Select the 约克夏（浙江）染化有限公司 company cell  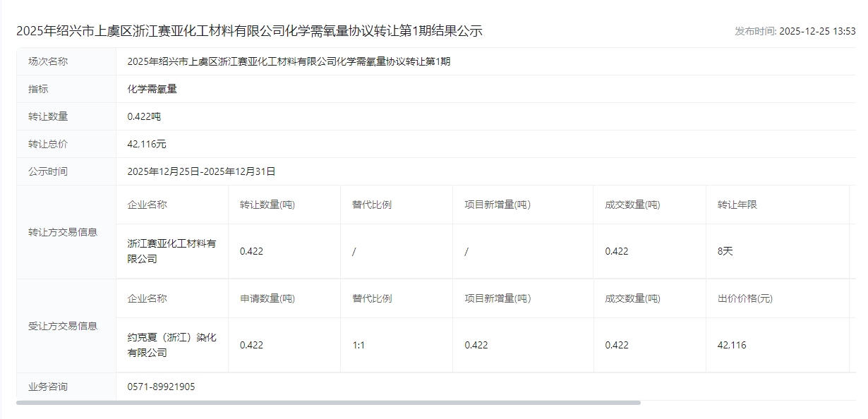[x=171, y=345]
